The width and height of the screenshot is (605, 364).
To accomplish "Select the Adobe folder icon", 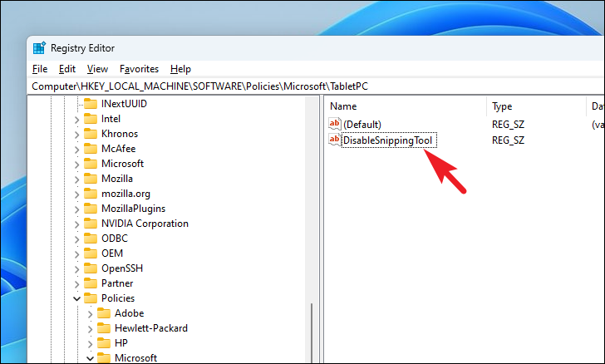I will 104,313.
